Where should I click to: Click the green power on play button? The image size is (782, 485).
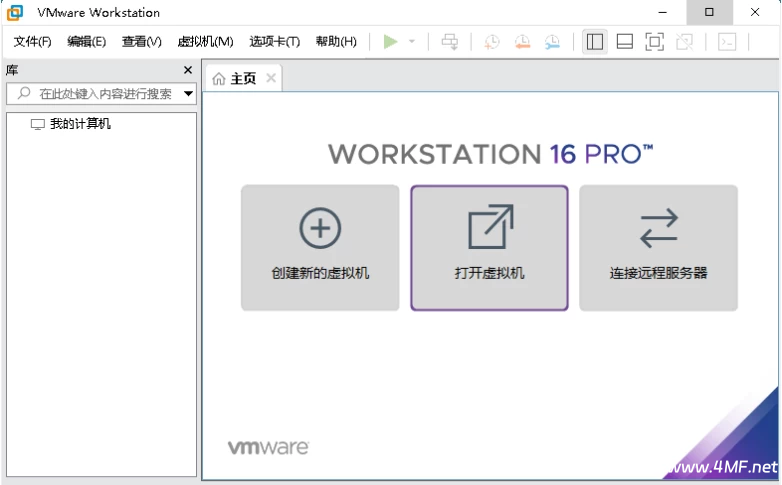click(x=390, y=41)
